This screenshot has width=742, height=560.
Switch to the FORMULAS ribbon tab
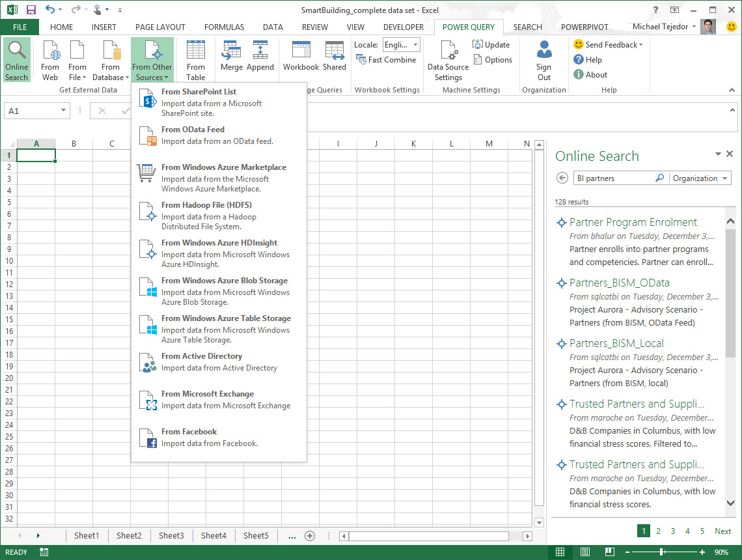click(x=225, y=27)
